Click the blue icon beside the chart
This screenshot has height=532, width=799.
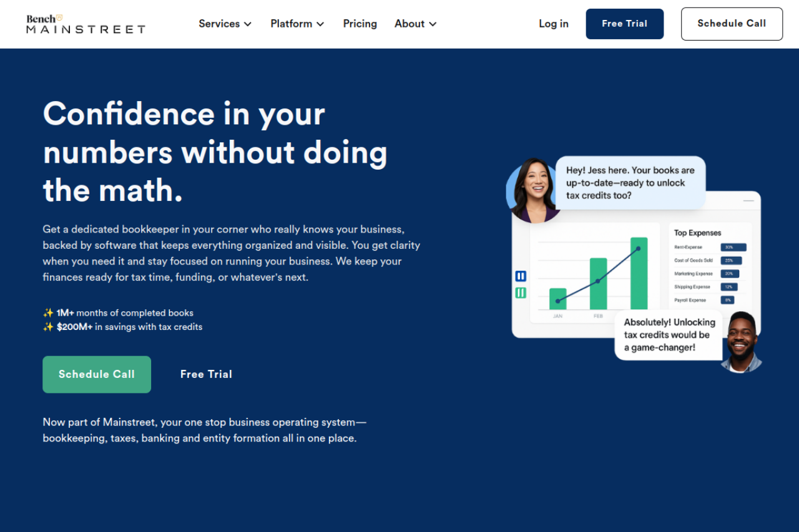coord(521,276)
